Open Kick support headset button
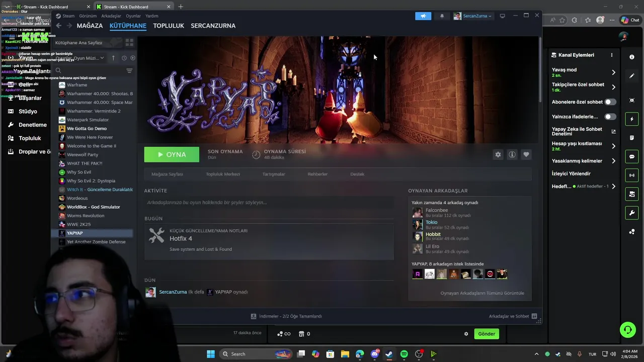644x362 pixels. point(627,330)
